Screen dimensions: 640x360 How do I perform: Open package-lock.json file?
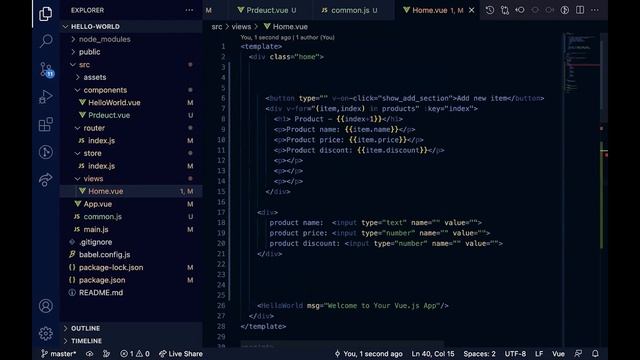(131, 267)
